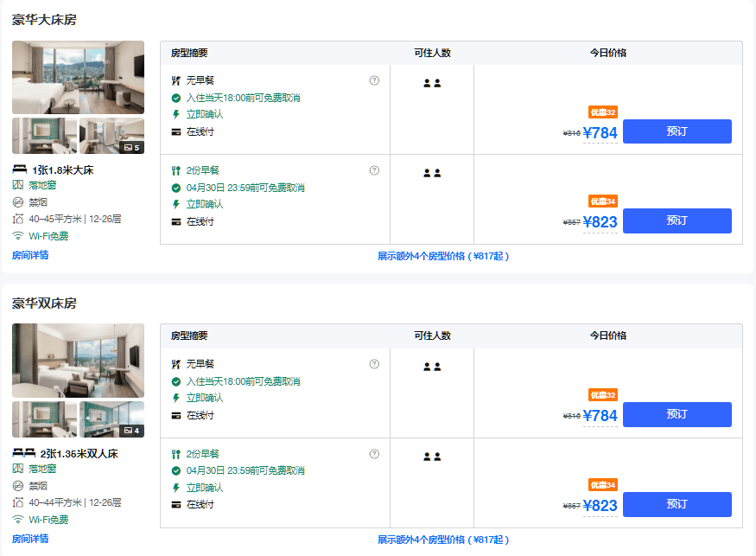
Task: Book 豪华大床房 with 2 breakfasts at ¥823
Action: point(677,220)
